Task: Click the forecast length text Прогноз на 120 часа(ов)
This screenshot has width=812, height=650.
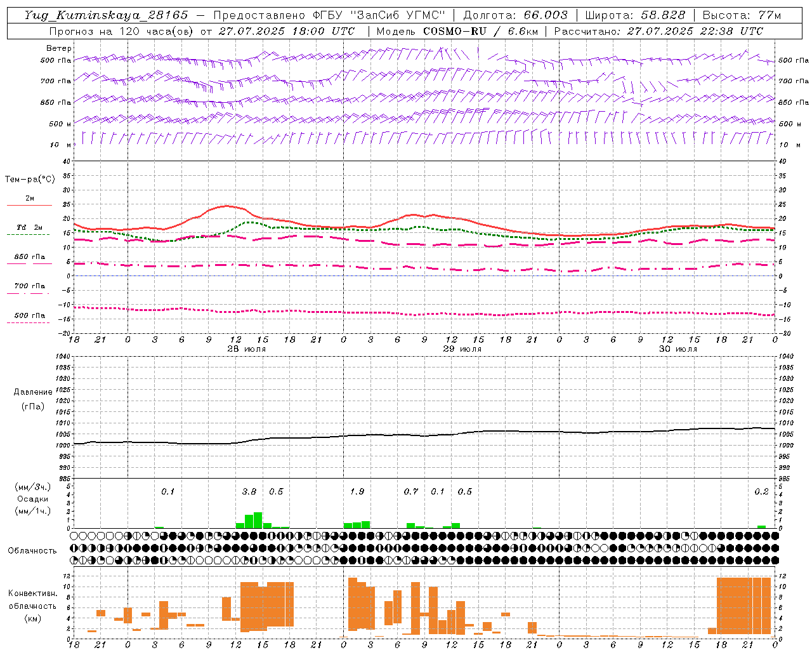Action: click(122, 31)
